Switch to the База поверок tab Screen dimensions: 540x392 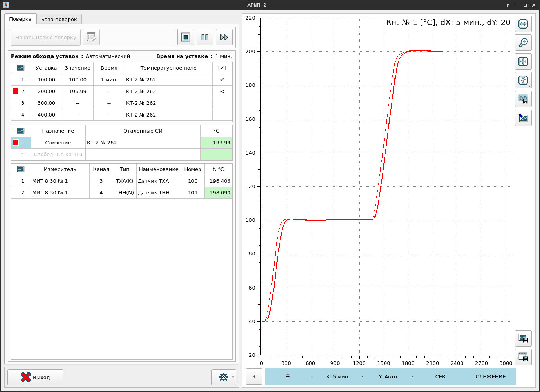[x=59, y=19]
